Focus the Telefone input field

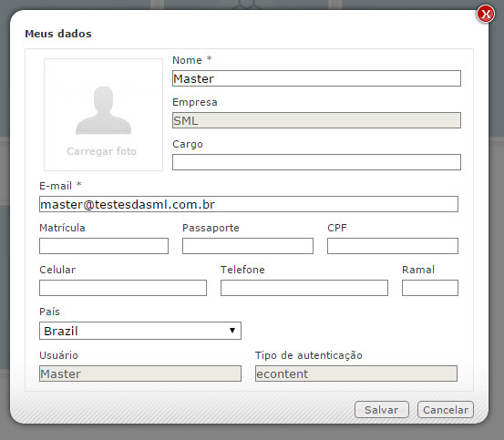click(304, 288)
